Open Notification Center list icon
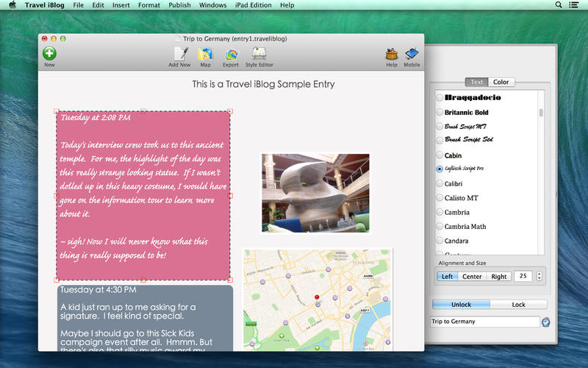Screen dimensions: 588x368 click(x=573, y=5)
